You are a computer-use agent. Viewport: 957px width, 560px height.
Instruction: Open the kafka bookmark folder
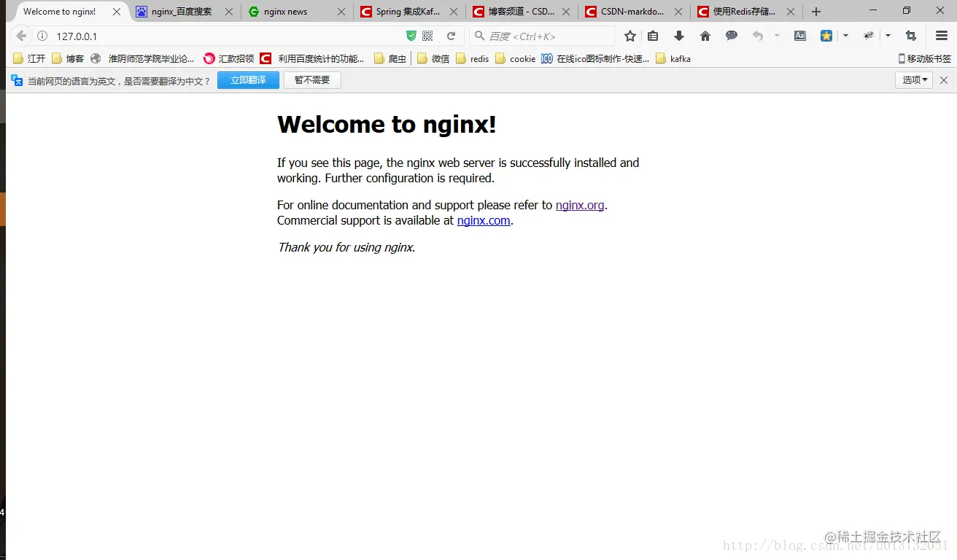point(673,59)
